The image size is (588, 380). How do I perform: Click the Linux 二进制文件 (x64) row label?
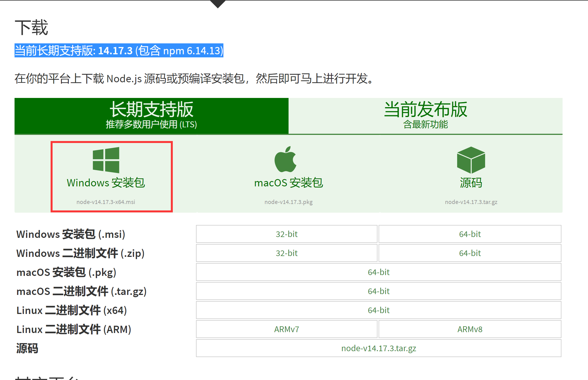tap(72, 310)
